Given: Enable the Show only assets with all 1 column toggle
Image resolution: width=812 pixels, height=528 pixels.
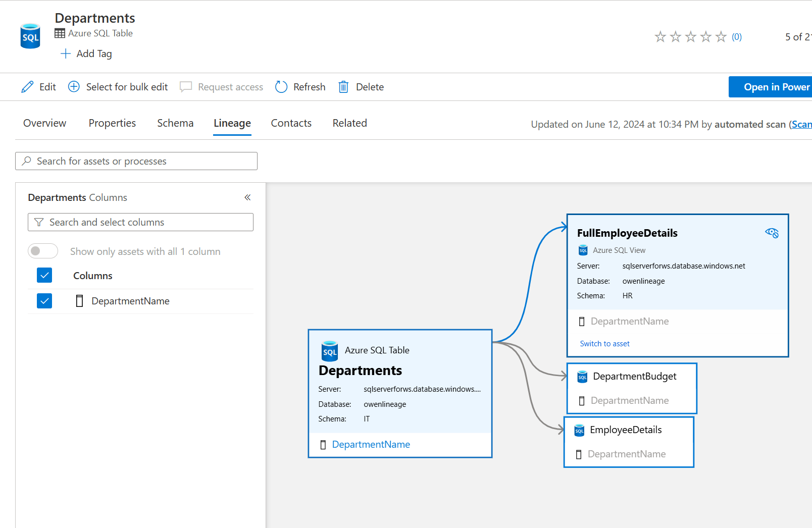Looking at the screenshot, I should tap(43, 251).
